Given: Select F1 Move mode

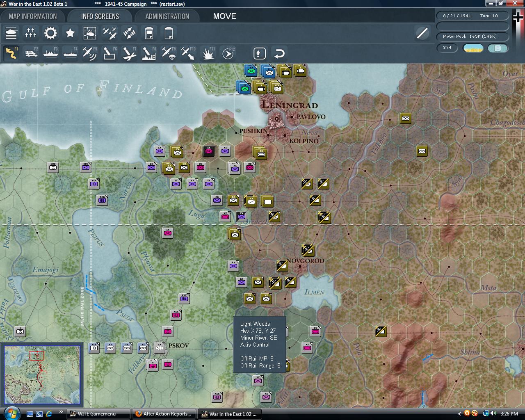Looking at the screenshot, I should [11, 53].
